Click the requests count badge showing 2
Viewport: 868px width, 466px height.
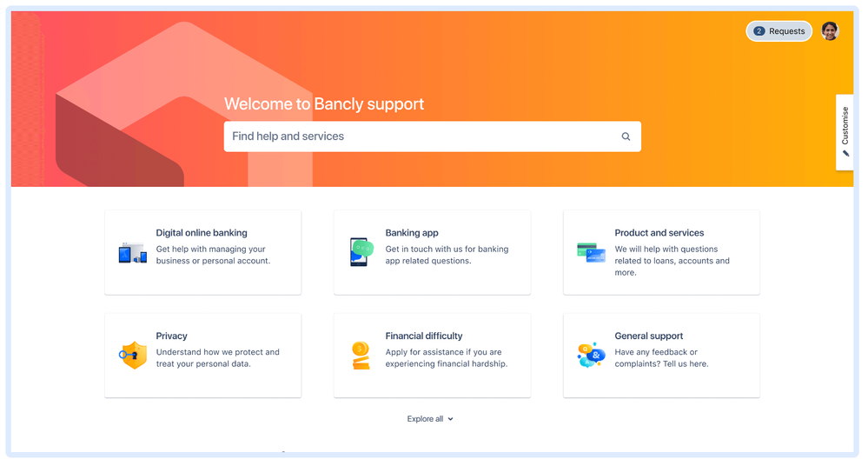759,31
